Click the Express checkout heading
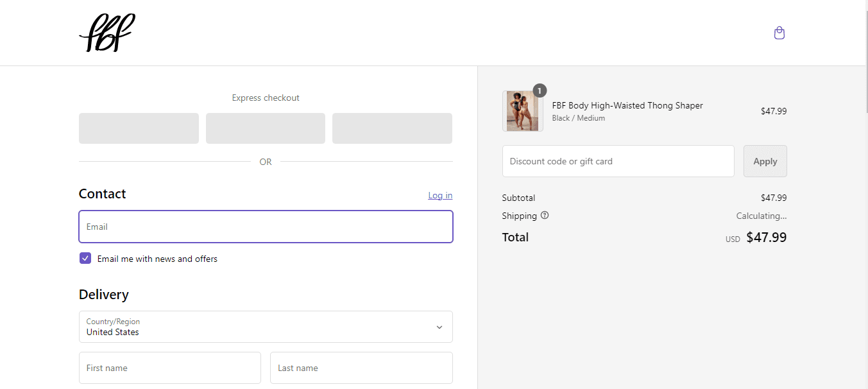 [266, 98]
